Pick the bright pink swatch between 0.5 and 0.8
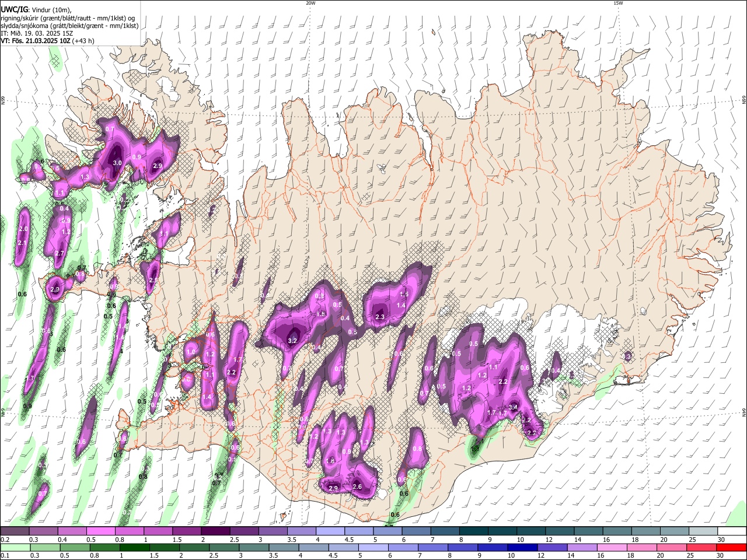Image resolution: width=747 pixels, height=560 pixels. pyautogui.click(x=100, y=531)
